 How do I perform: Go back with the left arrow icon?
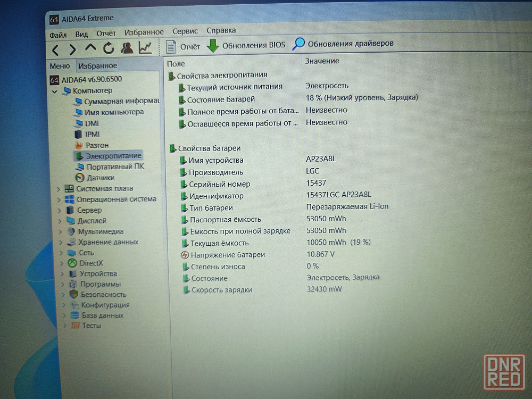pyautogui.click(x=56, y=50)
